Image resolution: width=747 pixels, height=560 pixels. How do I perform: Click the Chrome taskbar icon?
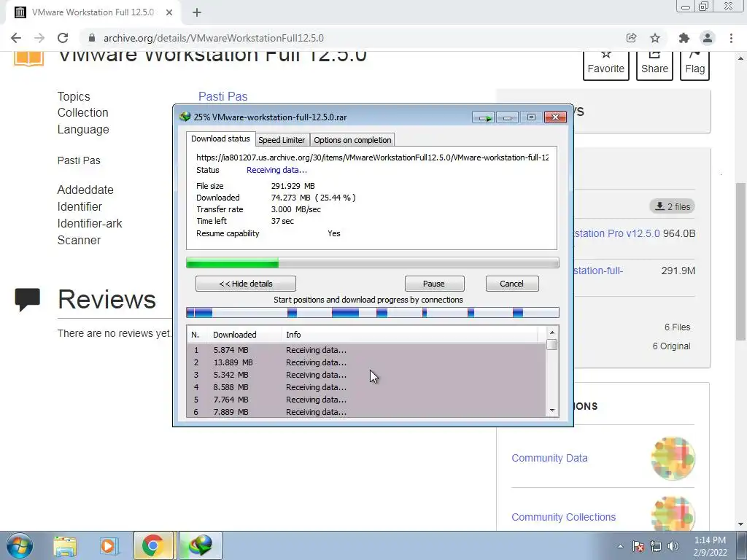click(153, 545)
